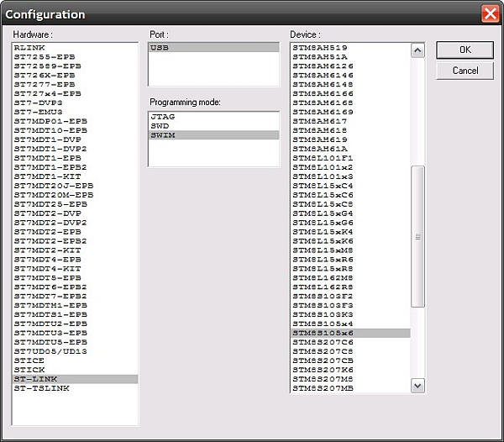
Task: Pick device STM8S207C6
Action: tap(350, 342)
